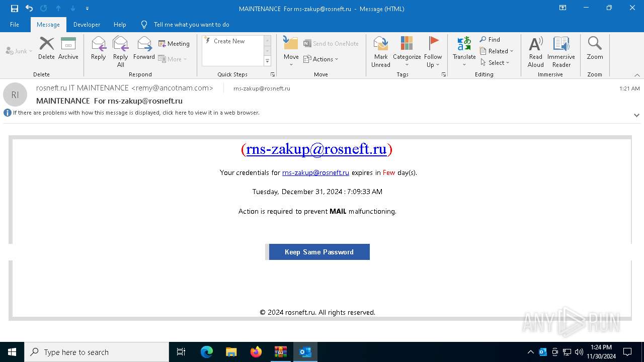This screenshot has width=644, height=362.
Task: Open Task View on the taskbar
Action: coord(181,352)
